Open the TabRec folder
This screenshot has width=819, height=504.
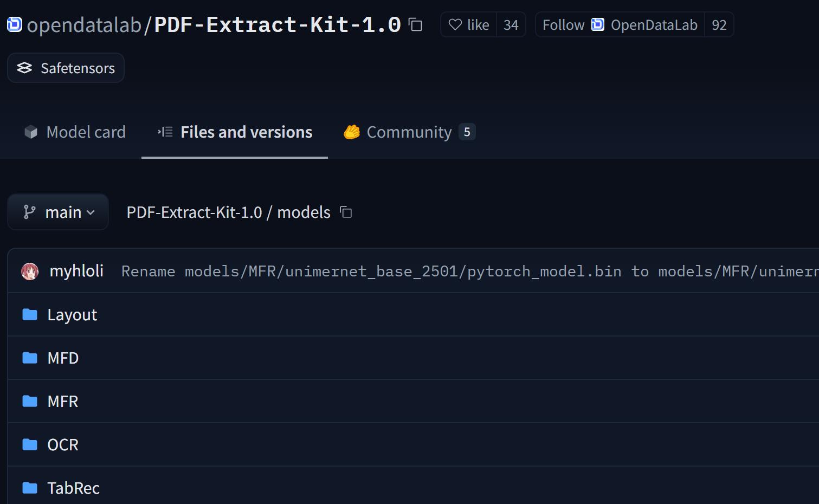pos(73,488)
